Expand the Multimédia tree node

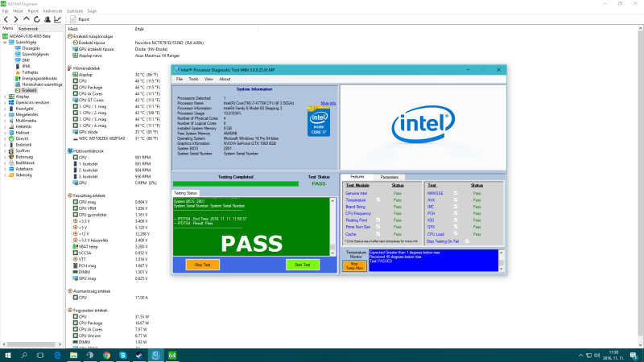[5, 121]
